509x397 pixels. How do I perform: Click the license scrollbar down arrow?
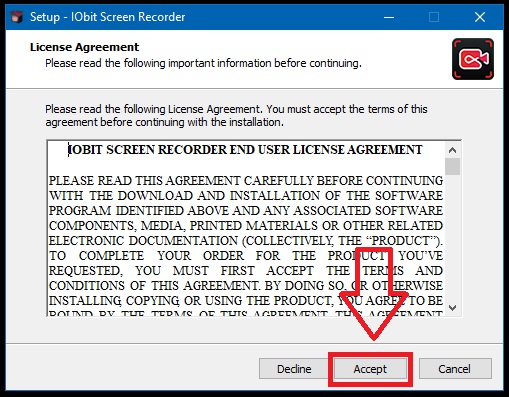pos(452,307)
